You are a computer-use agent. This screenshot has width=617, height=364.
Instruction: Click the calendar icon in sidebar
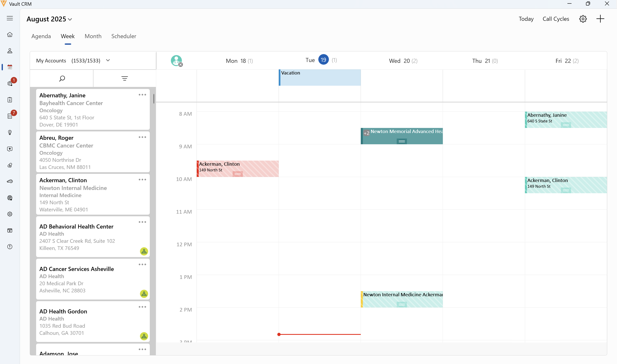point(10,67)
